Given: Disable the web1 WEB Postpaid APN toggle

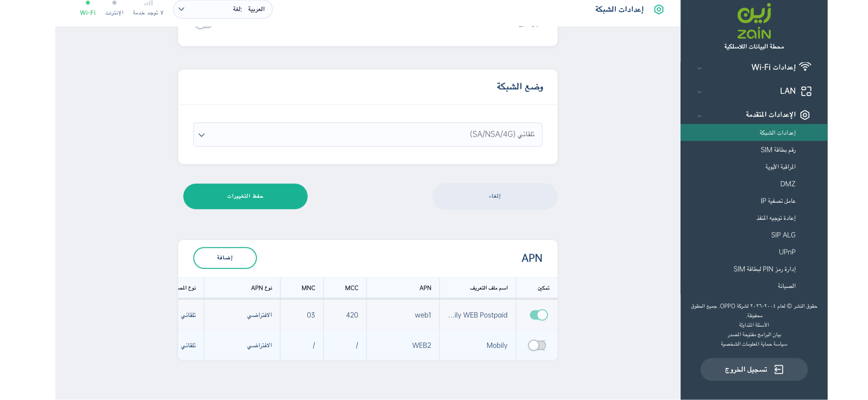Looking at the screenshot, I should click(538, 315).
